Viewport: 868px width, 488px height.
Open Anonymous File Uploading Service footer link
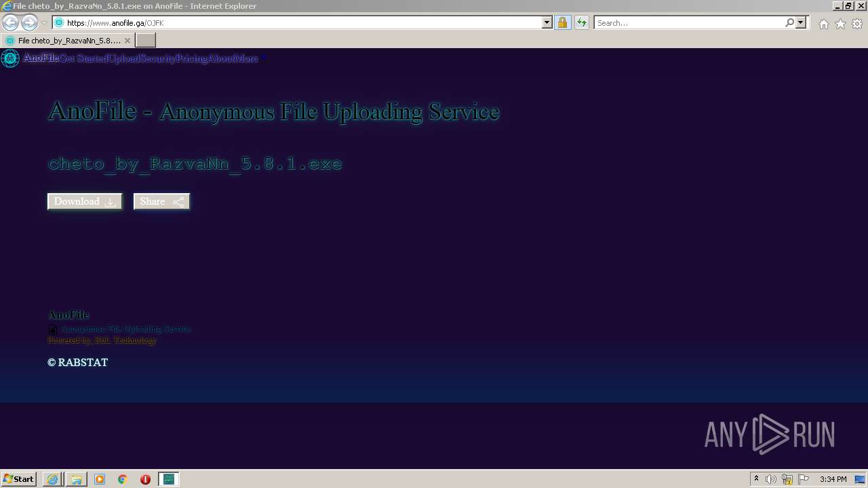[x=126, y=329]
